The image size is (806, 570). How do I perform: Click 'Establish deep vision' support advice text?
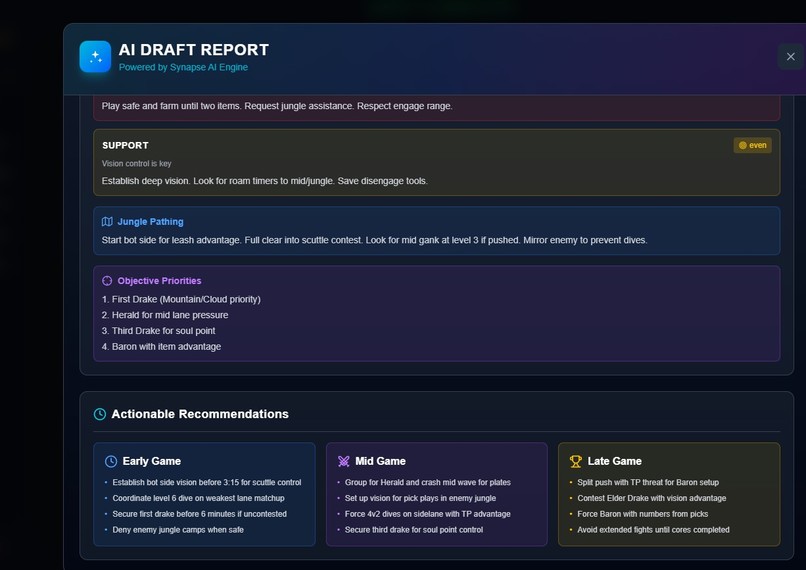pos(265,181)
